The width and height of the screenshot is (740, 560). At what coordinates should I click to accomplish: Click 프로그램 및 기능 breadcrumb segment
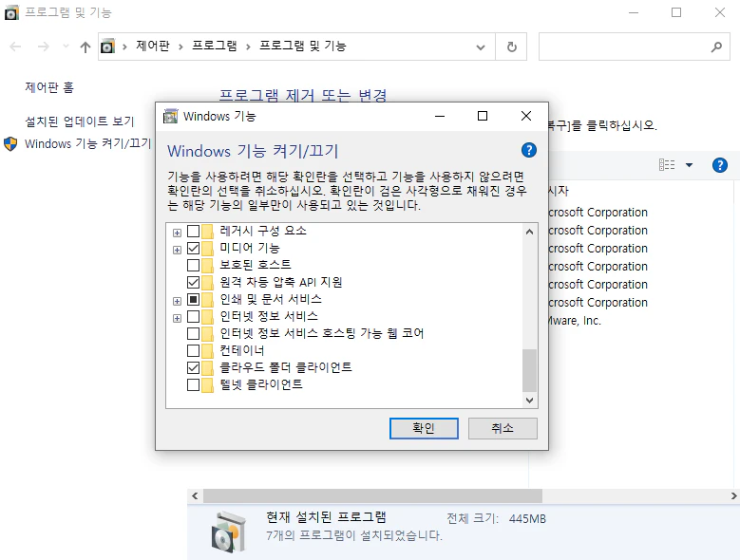(x=302, y=46)
